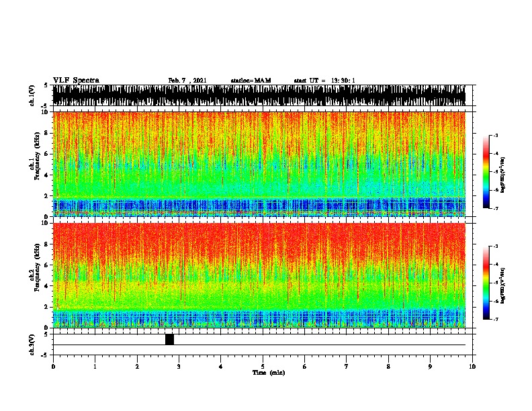
Task: Click the 'Time (min)' x-axis label
Action: (x=269, y=373)
